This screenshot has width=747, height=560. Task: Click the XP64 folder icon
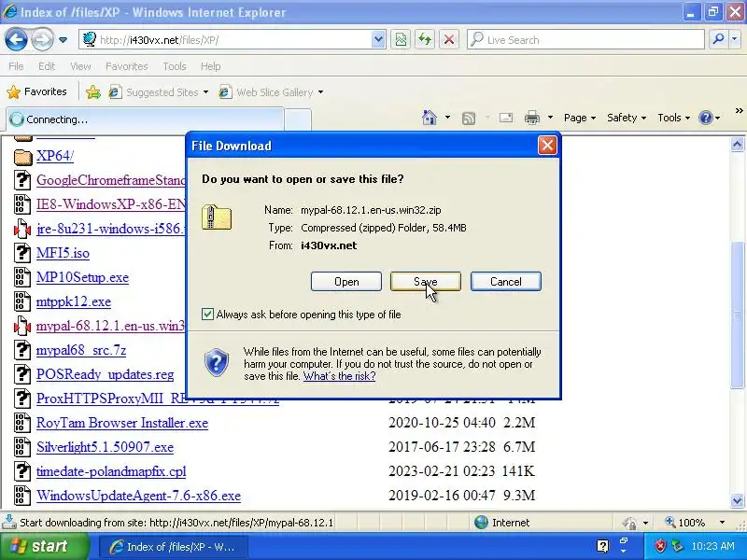pos(22,157)
